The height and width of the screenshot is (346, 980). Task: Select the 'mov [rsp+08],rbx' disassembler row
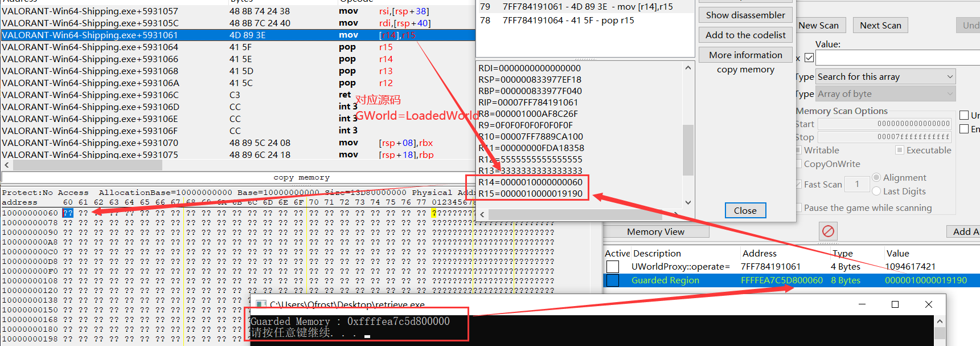pyautogui.click(x=238, y=143)
